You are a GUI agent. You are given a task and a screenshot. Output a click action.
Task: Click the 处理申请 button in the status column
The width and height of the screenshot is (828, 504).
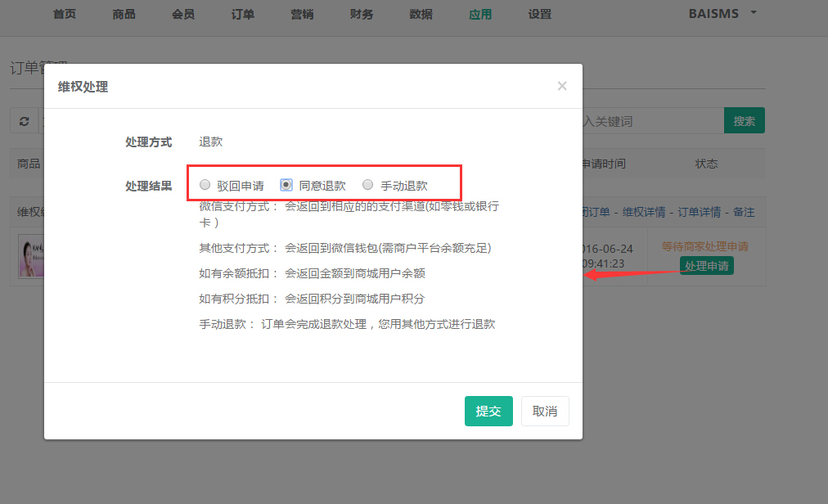tap(706, 266)
